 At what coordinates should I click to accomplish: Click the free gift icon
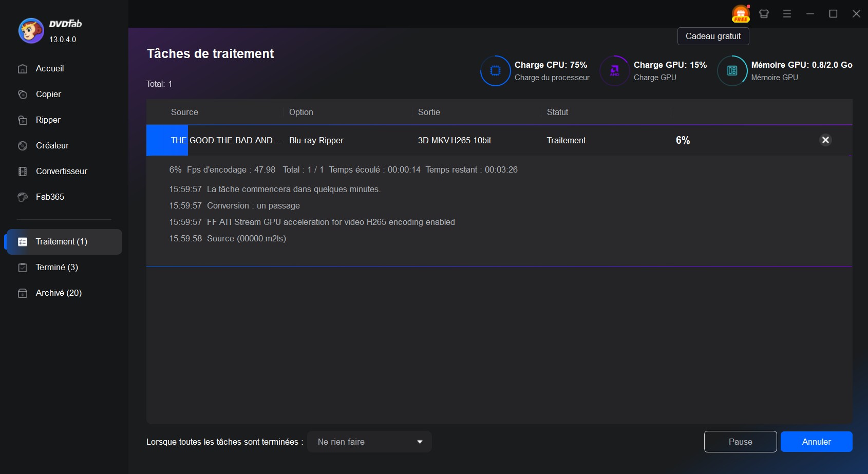741,14
